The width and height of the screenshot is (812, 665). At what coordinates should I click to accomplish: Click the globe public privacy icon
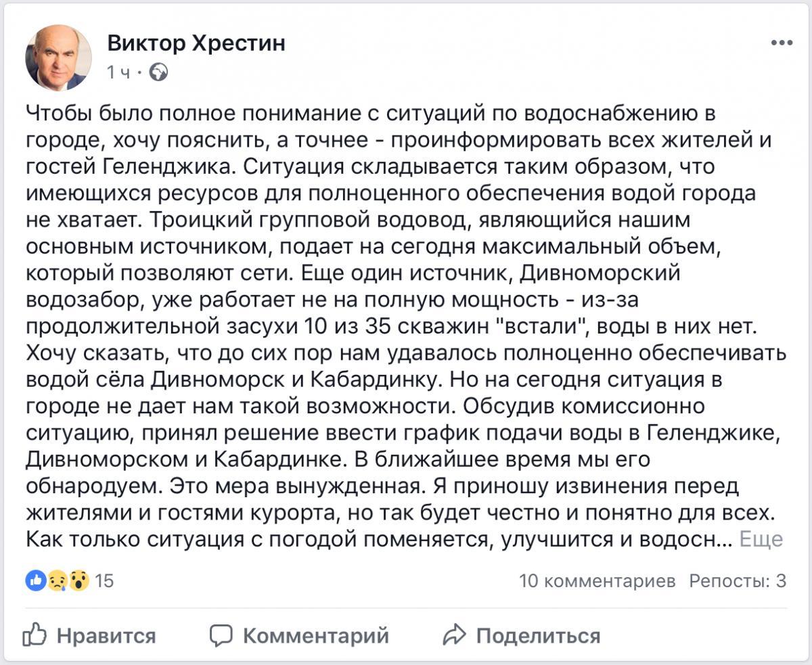pos(158,72)
